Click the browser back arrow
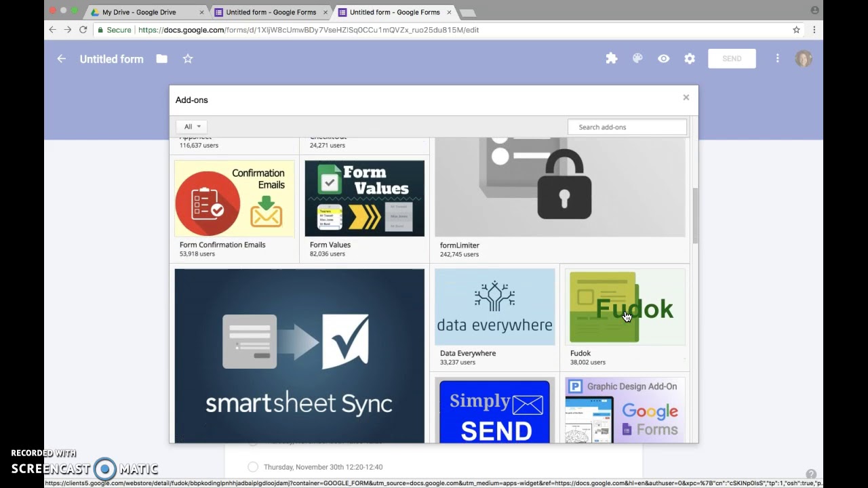868x488 pixels. pos(53,30)
